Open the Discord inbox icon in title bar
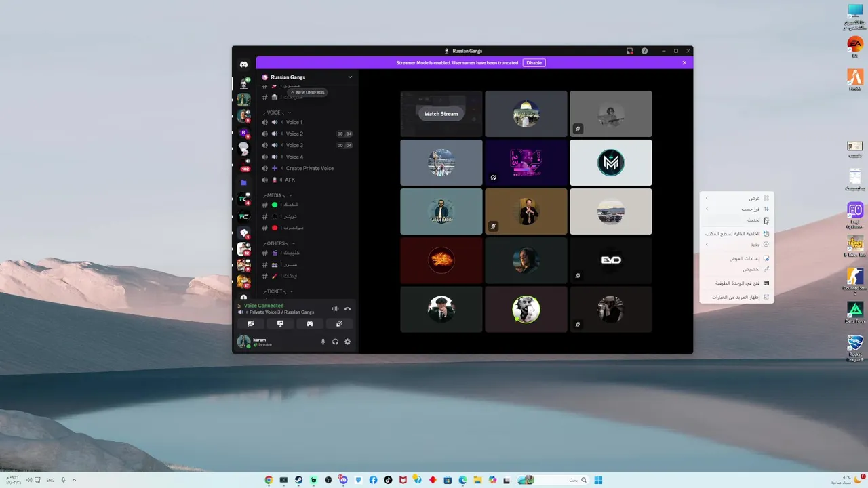Viewport: 868px width, 488px height. click(629, 51)
